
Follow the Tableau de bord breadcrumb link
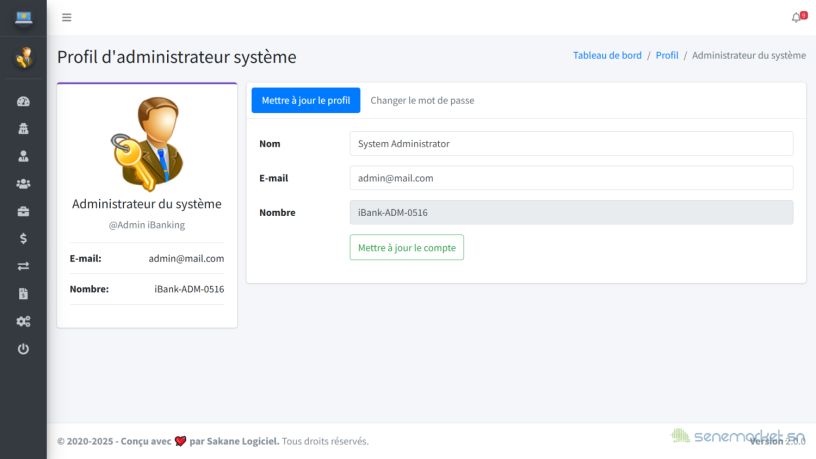tap(607, 55)
